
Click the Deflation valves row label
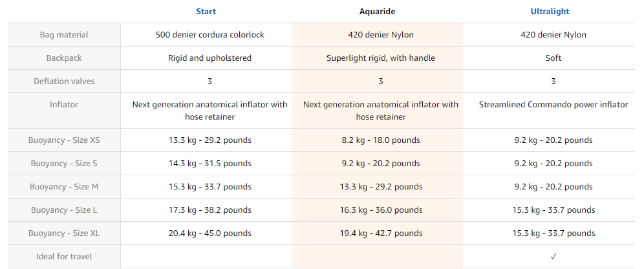point(64,81)
